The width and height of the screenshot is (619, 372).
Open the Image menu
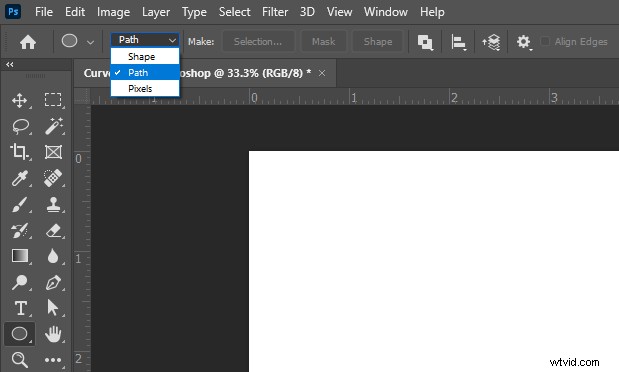pos(113,12)
